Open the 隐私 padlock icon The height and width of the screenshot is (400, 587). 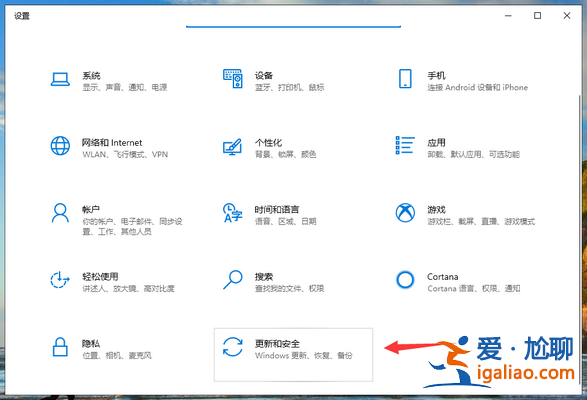[60, 347]
